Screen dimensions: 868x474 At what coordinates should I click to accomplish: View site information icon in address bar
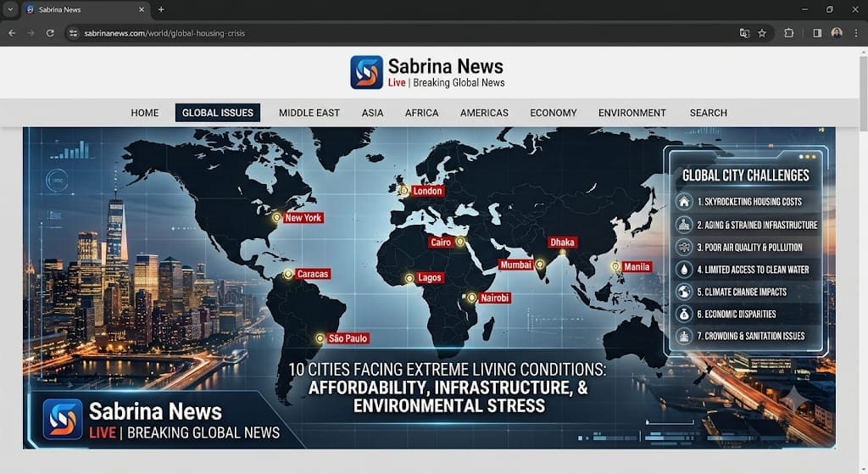tap(73, 33)
